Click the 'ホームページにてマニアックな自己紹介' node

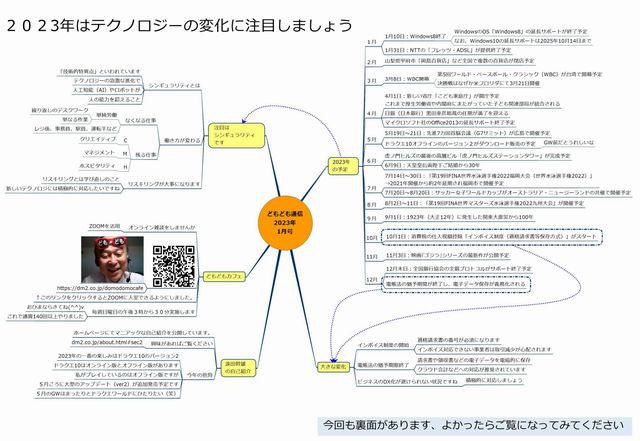tap(142, 333)
